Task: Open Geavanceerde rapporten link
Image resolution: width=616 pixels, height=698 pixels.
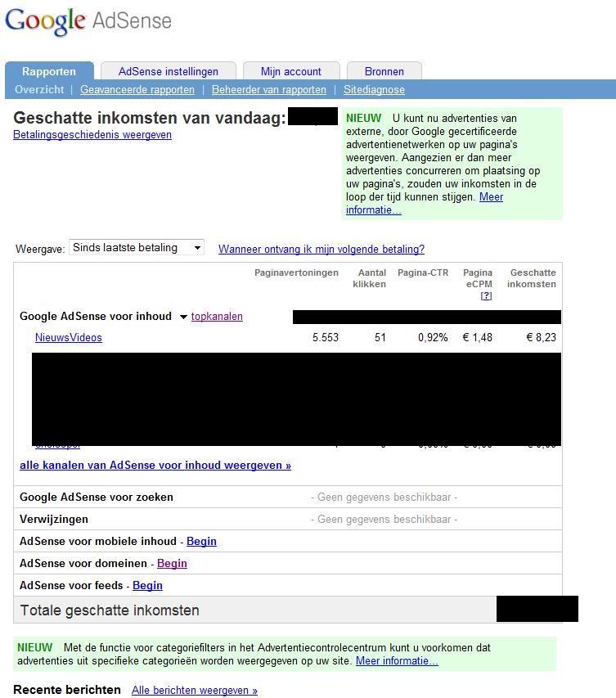Action: coord(137,89)
